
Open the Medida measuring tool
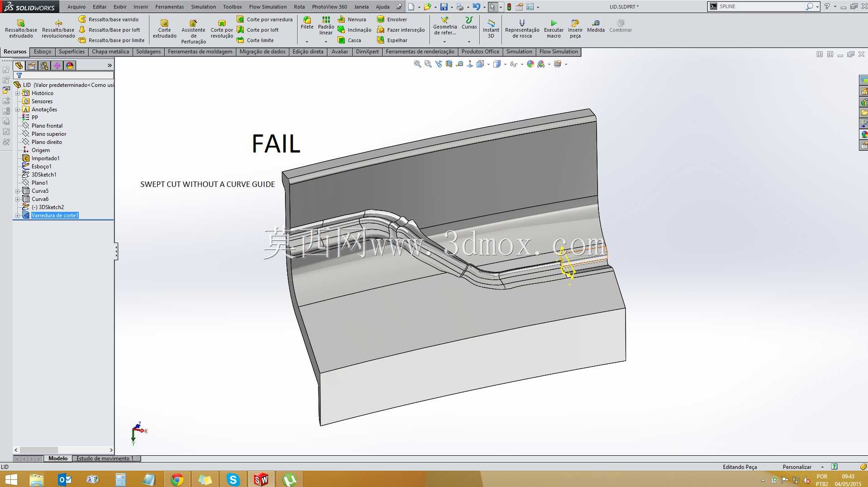click(x=596, y=26)
